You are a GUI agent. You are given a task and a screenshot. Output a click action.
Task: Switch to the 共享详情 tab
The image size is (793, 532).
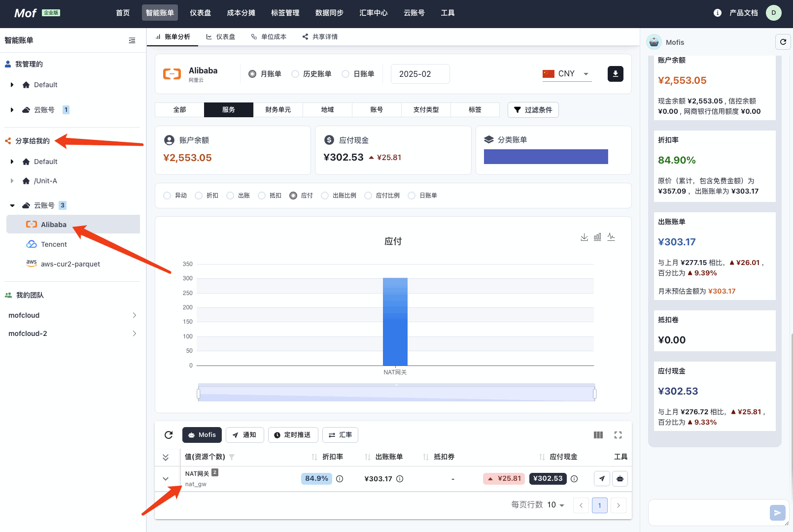click(x=320, y=37)
